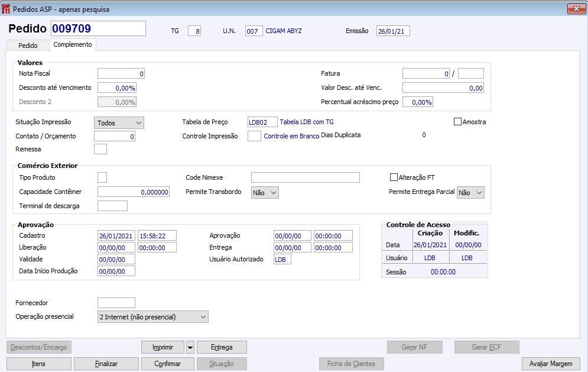This screenshot has width=588, height=372.
Task: Click the Finalizar button
Action: click(106, 364)
